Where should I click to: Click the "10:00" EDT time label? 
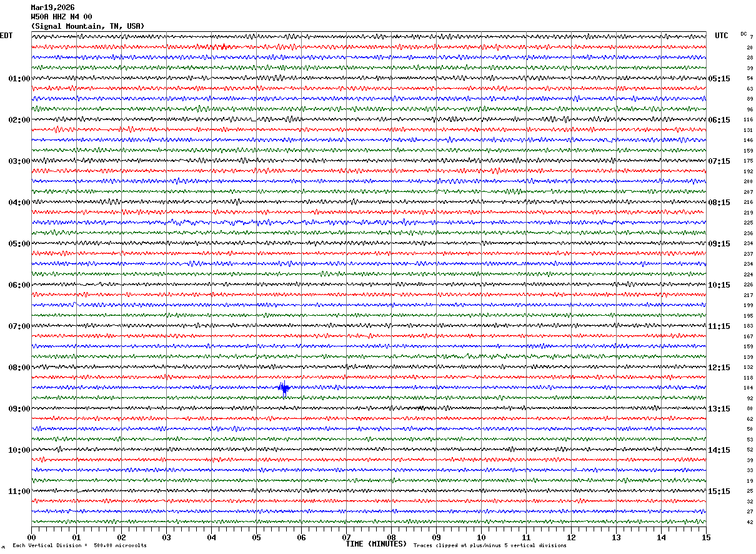(x=19, y=450)
